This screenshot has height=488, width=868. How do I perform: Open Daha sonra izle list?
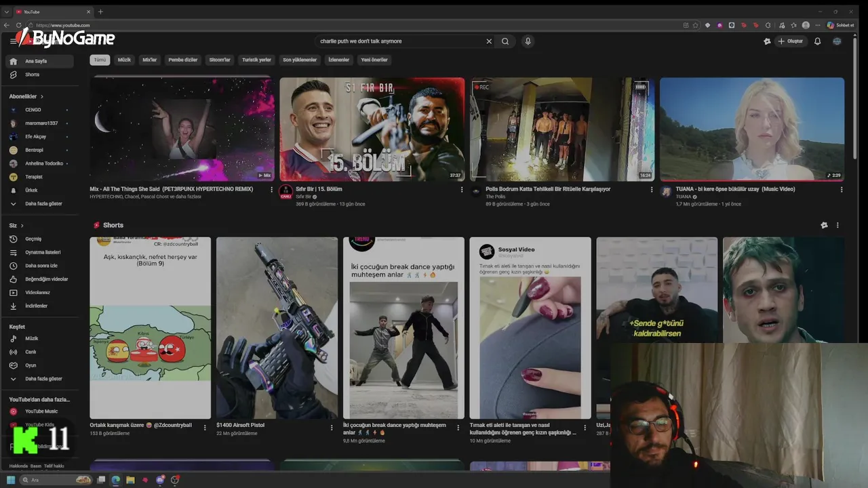(39, 266)
